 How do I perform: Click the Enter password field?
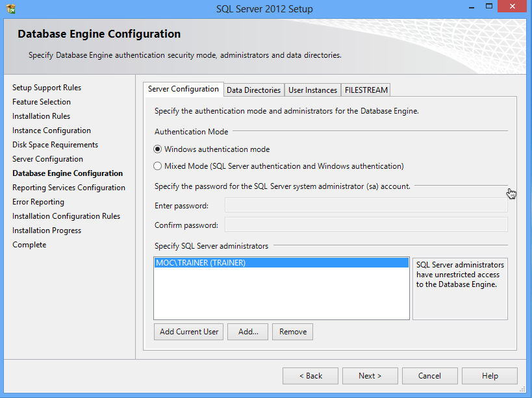point(366,206)
